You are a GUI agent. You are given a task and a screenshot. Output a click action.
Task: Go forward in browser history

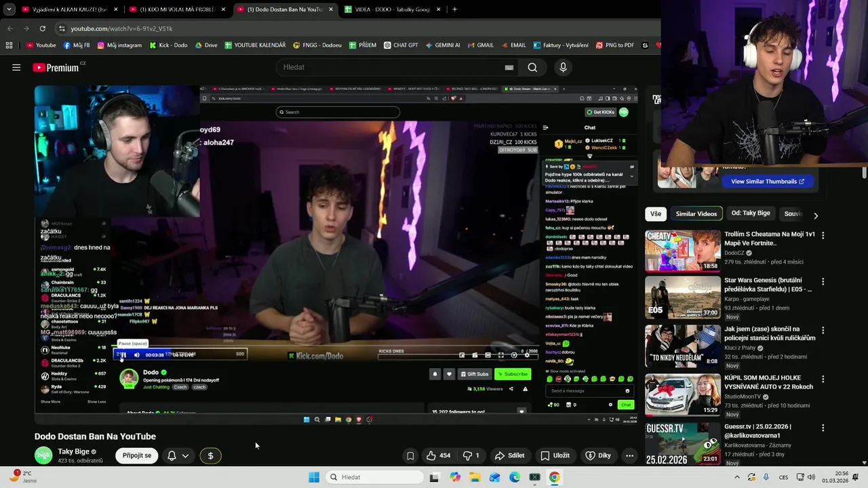click(26, 28)
